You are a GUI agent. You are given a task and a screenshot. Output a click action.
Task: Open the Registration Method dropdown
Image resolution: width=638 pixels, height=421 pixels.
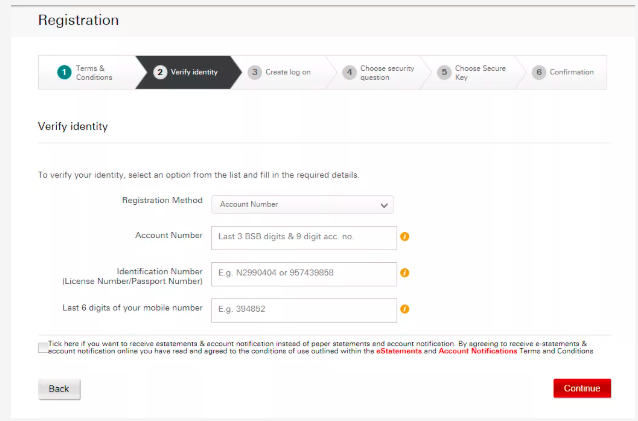pos(302,204)
